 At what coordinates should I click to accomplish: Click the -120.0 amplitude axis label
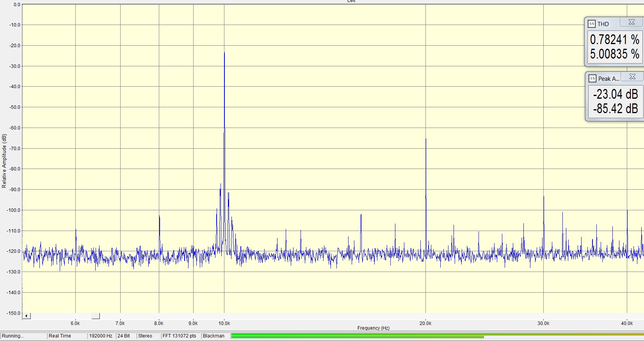tap(14, 251)
